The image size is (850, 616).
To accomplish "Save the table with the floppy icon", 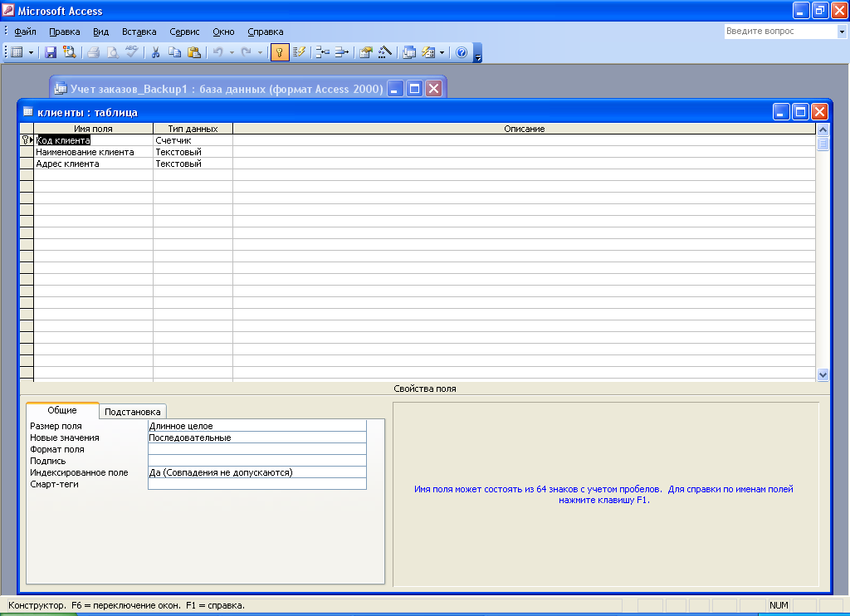I will (x=51, y=52).
